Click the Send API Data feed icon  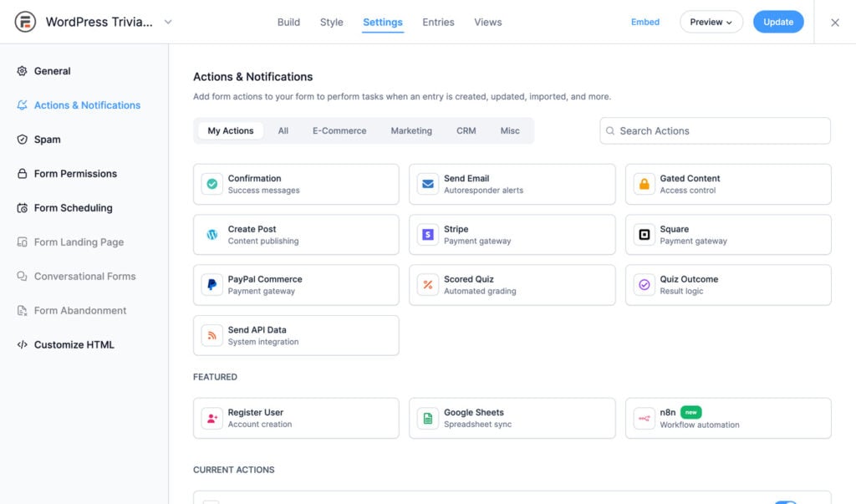(x=211, y=336)
